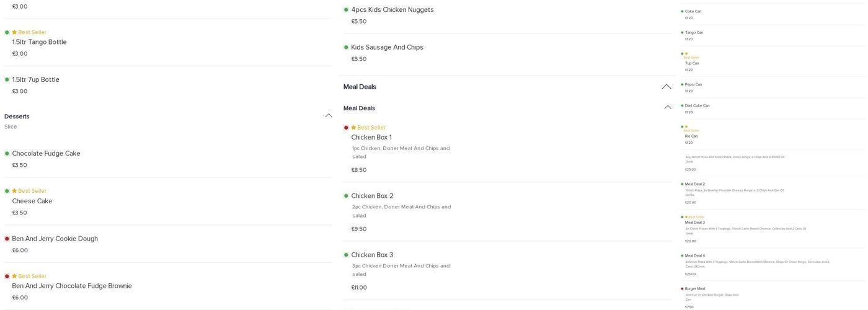The height and width of the screenshot is (310, 868).
Task: Collapse the bold Meal Deals category chevron
Action: [x=666, y=87]
